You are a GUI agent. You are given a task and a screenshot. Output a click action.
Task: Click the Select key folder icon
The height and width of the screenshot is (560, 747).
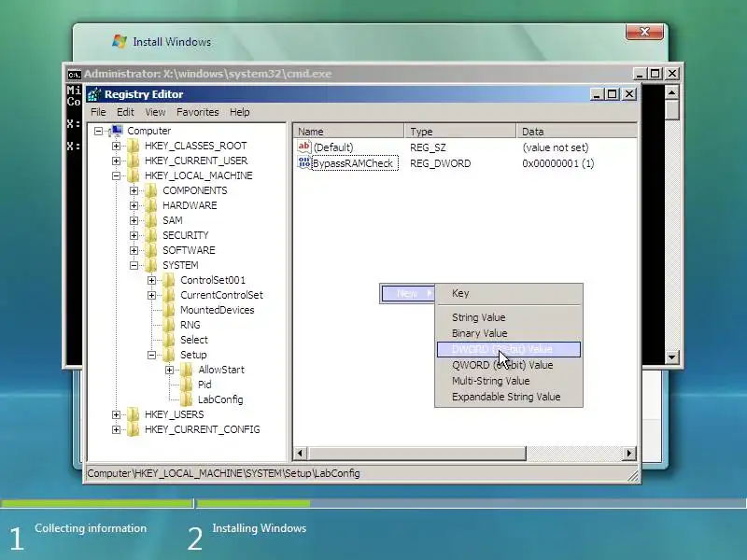[169, 340]
